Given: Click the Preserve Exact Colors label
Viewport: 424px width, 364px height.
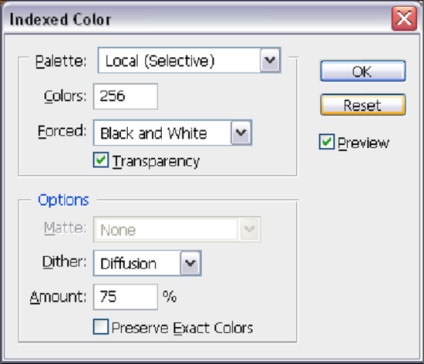Looking at the screenshot, I should [182, 328].
